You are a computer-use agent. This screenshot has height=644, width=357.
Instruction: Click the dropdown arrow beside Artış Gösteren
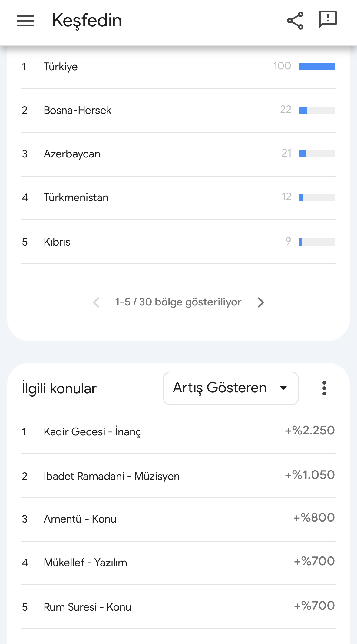pos(283,388)
